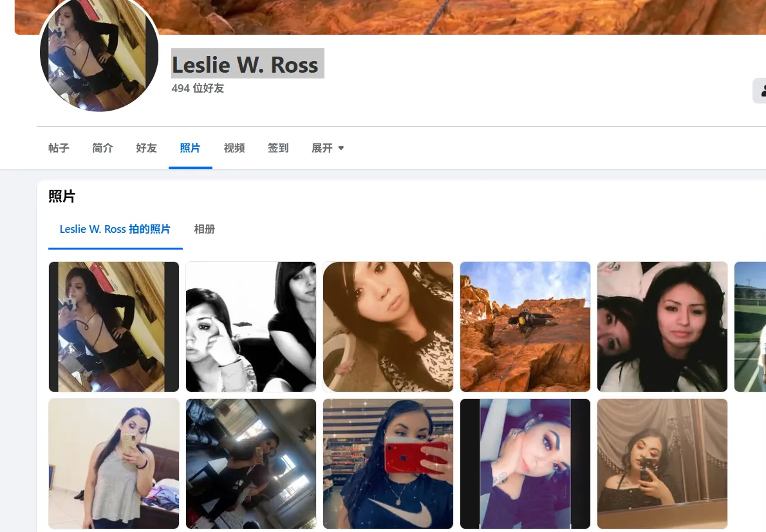Viewport: 766px width, 532px height.
Task: Open the 简介 about tab
Action: pyautogui.click(x=102, y=148)
